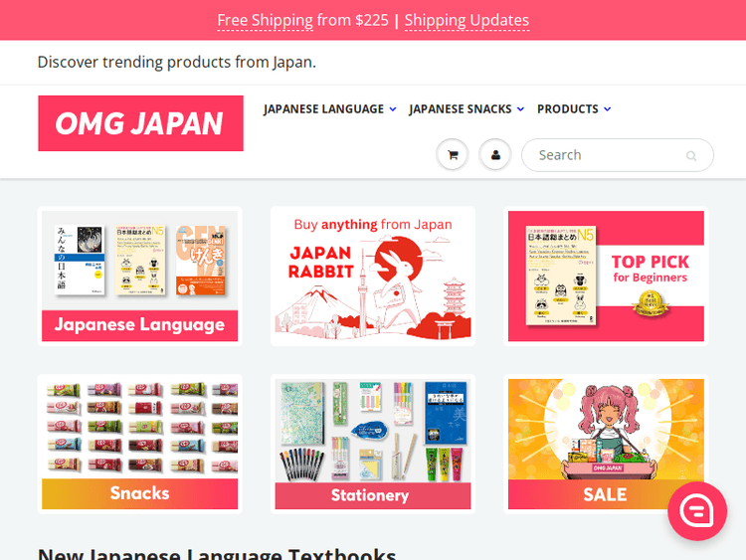Open the Japanese Language category banner
This screenshot has height=560, width=746.
[140, 276]
